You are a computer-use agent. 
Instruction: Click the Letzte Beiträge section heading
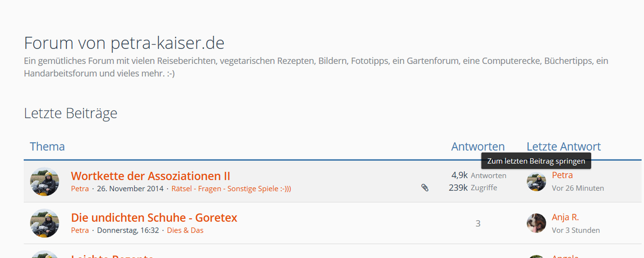coord(70,113)
